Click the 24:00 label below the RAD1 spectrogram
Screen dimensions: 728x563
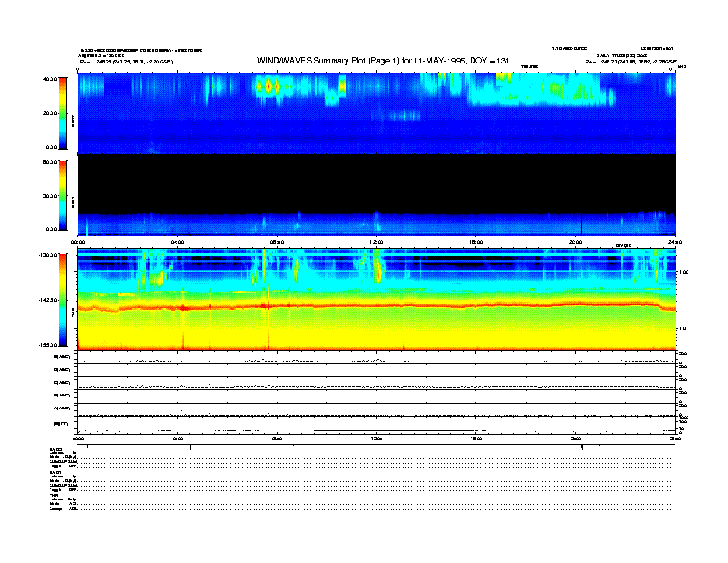(675, 242)
